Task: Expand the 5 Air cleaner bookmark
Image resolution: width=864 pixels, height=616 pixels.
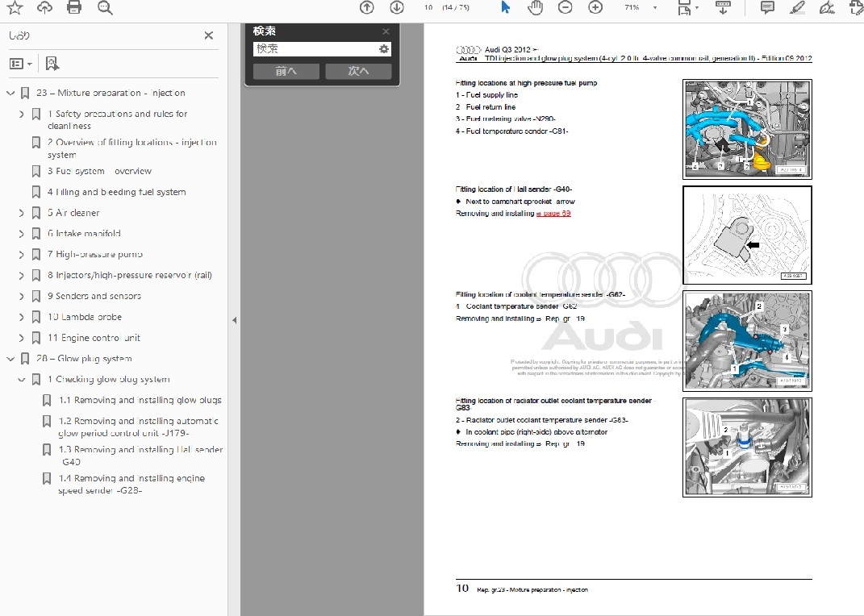Action: (22, 213)
